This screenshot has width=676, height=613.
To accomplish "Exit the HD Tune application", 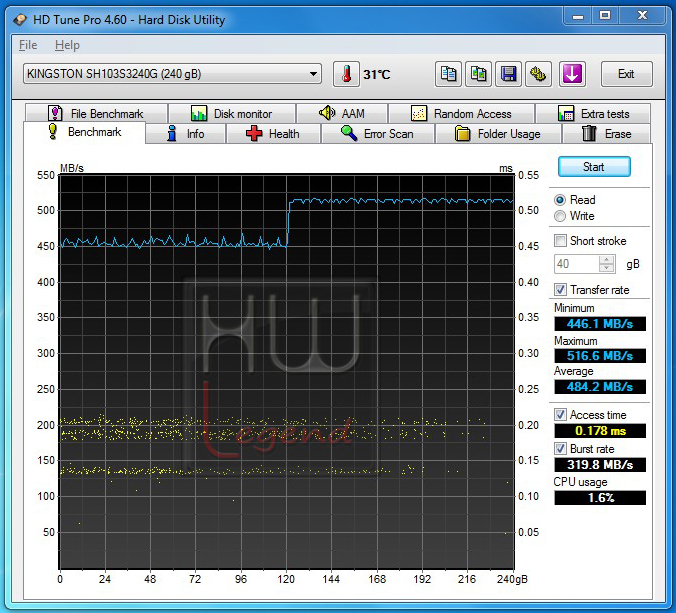I will click(x=626, y=74).
